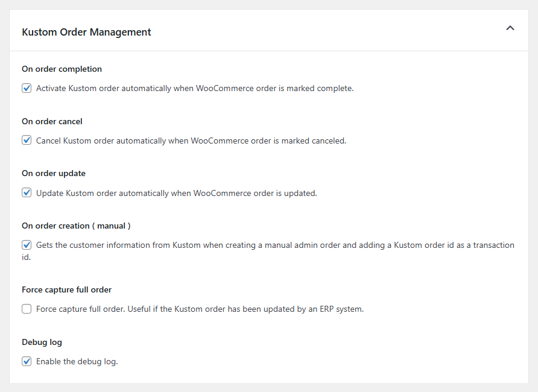Click the 'Enable the debug log.' label text
The width and height of the screenshot is (538, 392).
tap(77, 362)
